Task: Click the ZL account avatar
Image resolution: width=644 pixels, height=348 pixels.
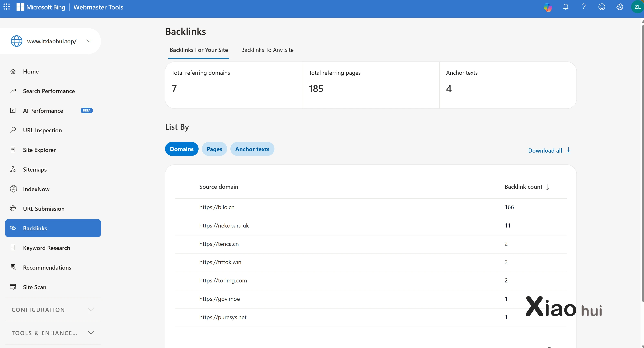Action: pyautogui.click(x=637, y=7)
